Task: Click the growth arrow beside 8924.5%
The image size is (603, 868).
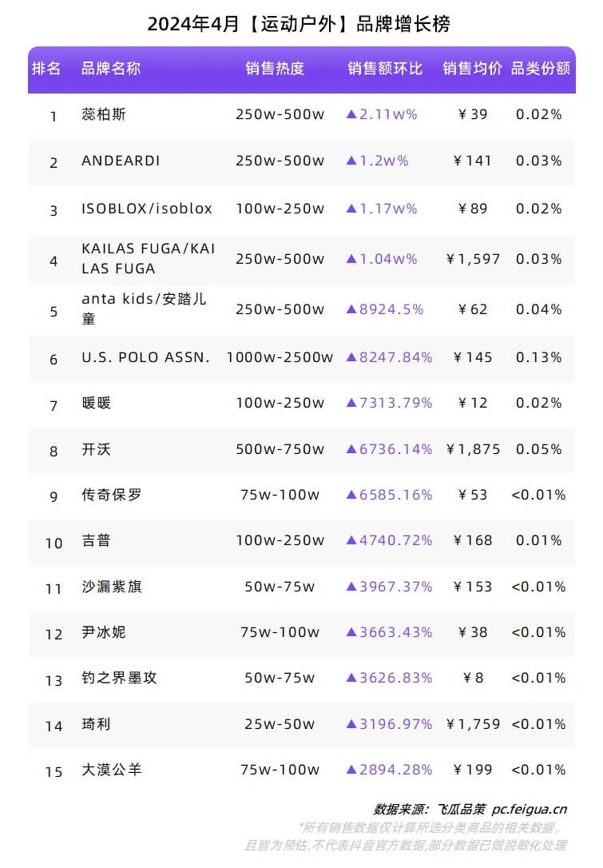Action: (x=351, y=309)
